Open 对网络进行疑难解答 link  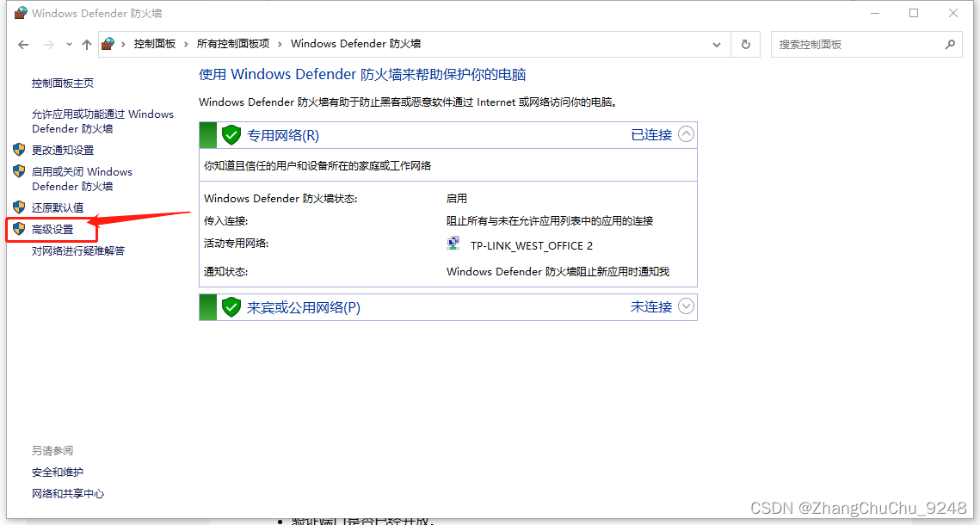coord(78,250)
